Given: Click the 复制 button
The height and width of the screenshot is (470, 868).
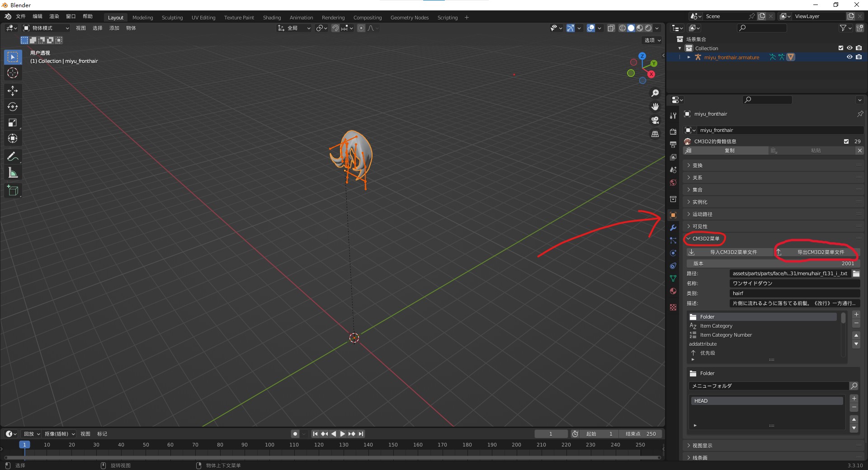Looking at the screenshot, I should tap(726, 150).
